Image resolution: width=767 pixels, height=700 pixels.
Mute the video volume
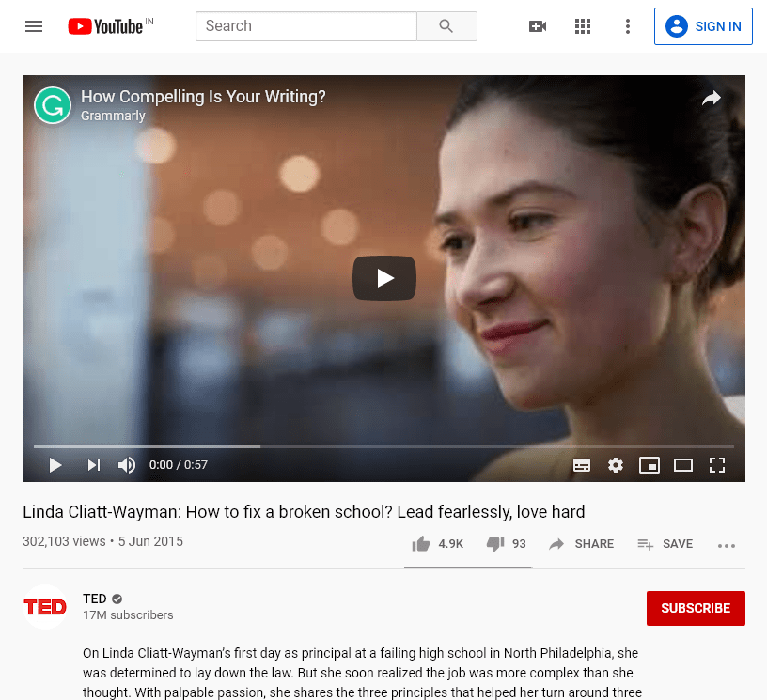[127, 465]
